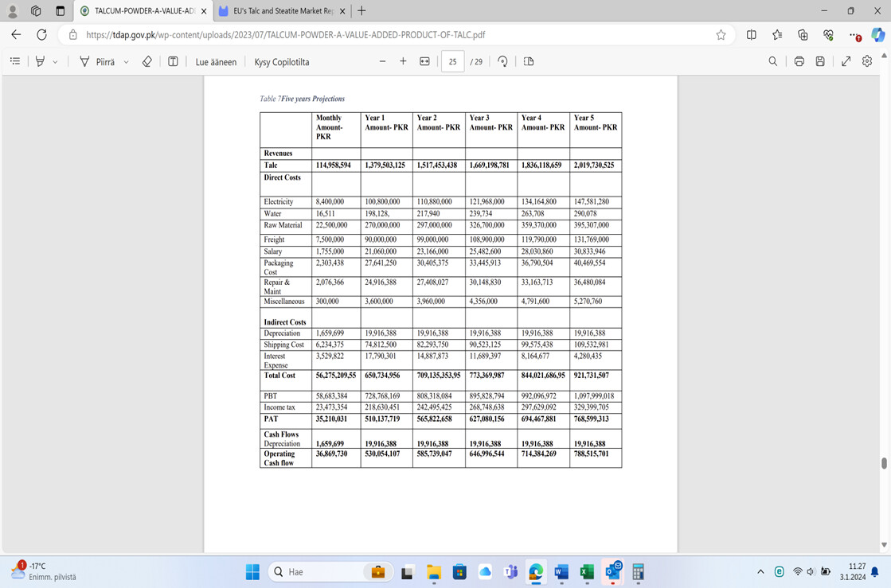The width and height of the screenshot is (891, 588).
Task: Open the PDF table of contents icon
Action: [15, 61]
